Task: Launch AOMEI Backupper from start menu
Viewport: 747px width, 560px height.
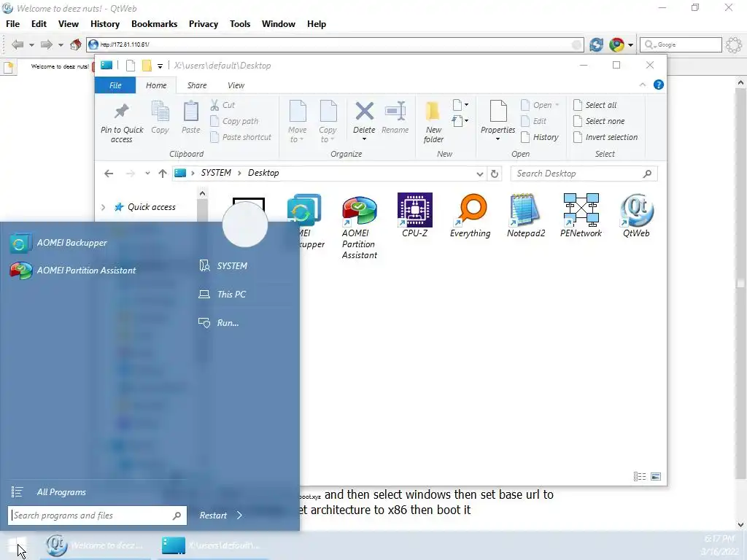Action: point(58,243)
